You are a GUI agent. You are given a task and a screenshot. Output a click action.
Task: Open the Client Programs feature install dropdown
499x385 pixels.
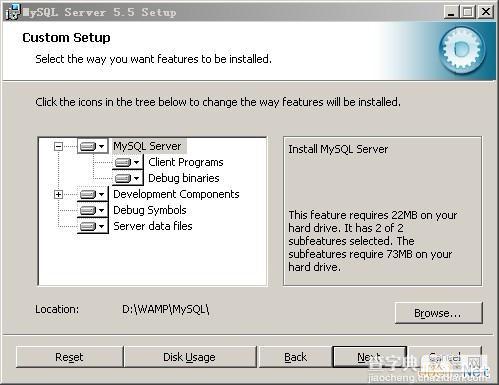click(128, 162)
